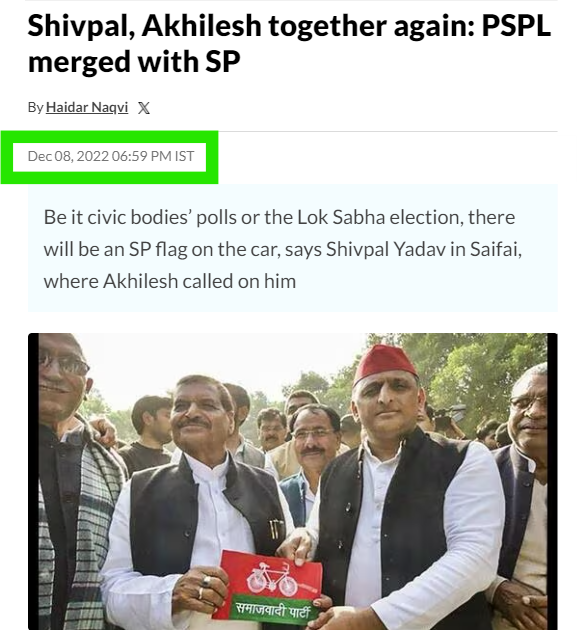The height and width of the screenshot is (632, 578).
Task: Click the publication date "Dec 08, 2022"
Action: point(68,156)
